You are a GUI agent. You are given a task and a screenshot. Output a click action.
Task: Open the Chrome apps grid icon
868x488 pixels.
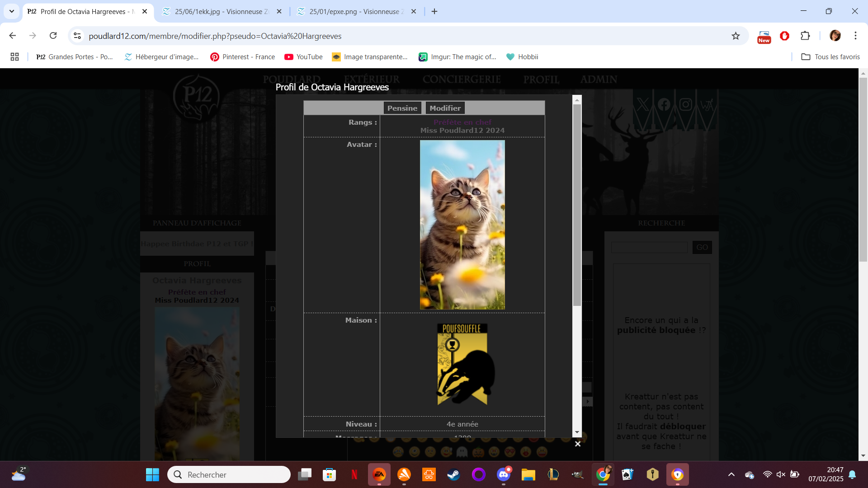click(x=14, y=56)
